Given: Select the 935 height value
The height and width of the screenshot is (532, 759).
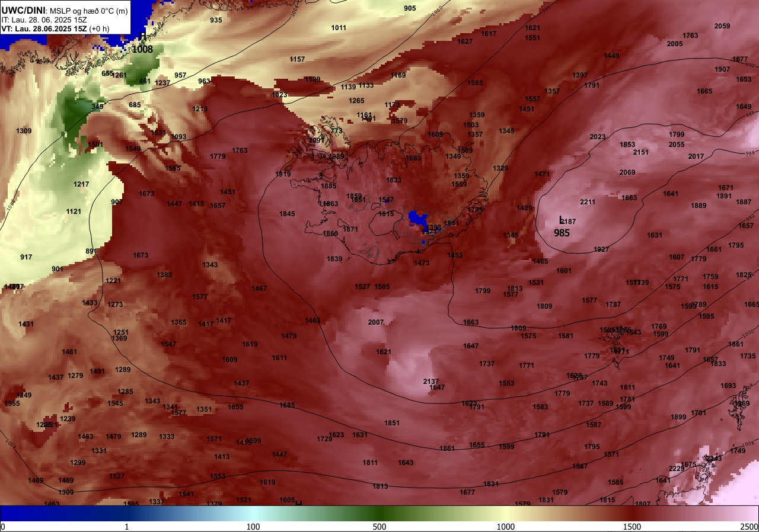Looking at the screenshot, I should pos(216,20).
